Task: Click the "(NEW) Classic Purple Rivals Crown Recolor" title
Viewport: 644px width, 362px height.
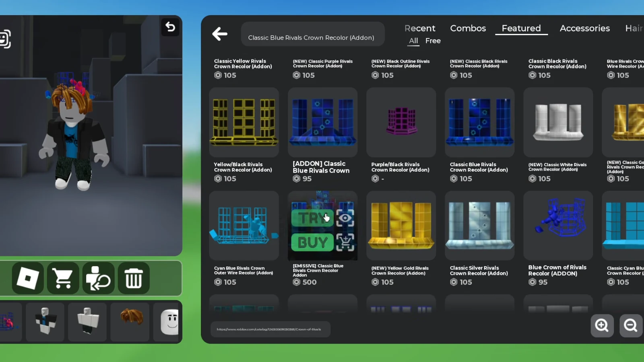Action: click(323, 64)
